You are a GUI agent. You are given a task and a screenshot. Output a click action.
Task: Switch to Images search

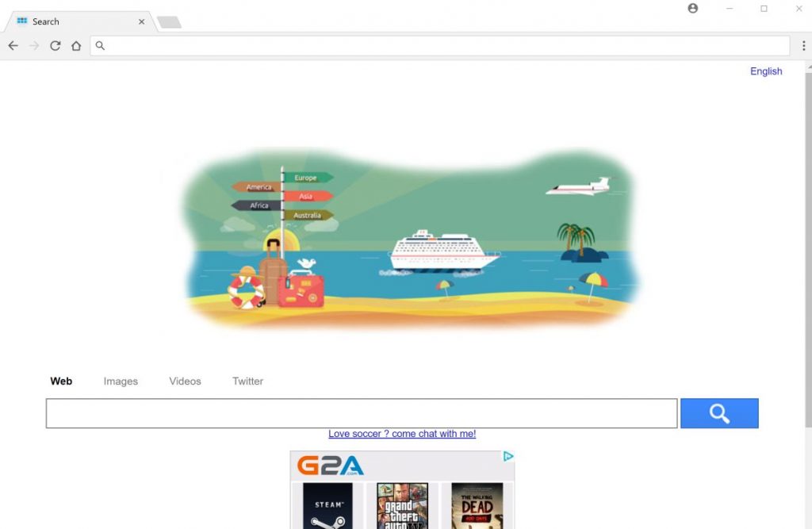coord(121,381)
